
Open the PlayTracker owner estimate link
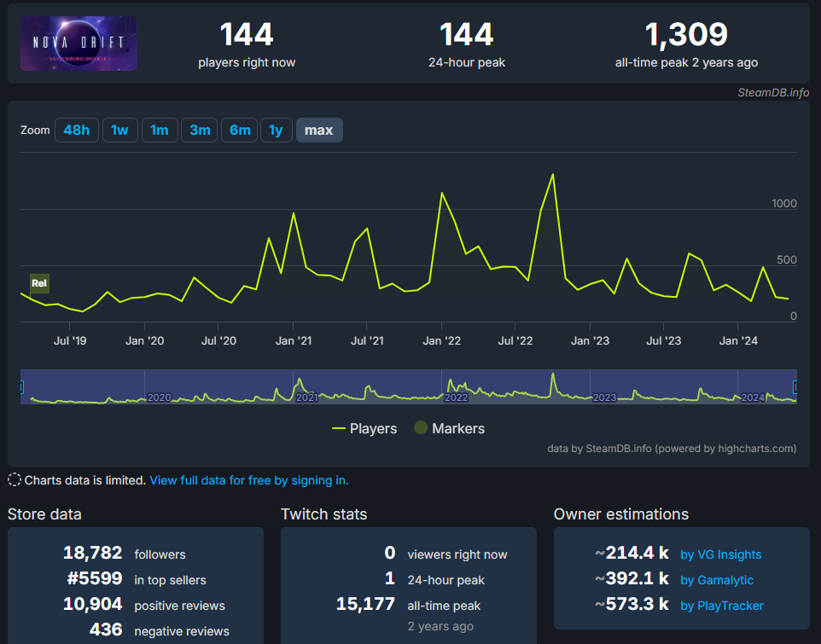point(721,606)
